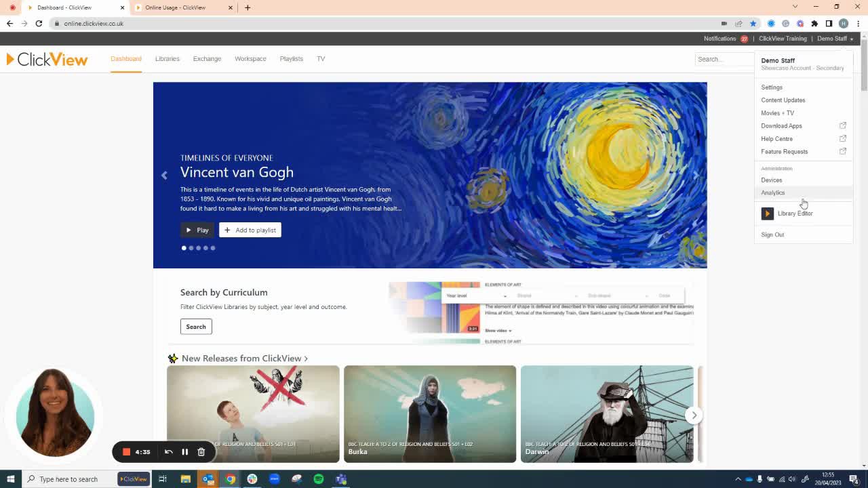The image size is (868, 488).
Task: Open the Burka video thumbnail
Action: point(430,414)
